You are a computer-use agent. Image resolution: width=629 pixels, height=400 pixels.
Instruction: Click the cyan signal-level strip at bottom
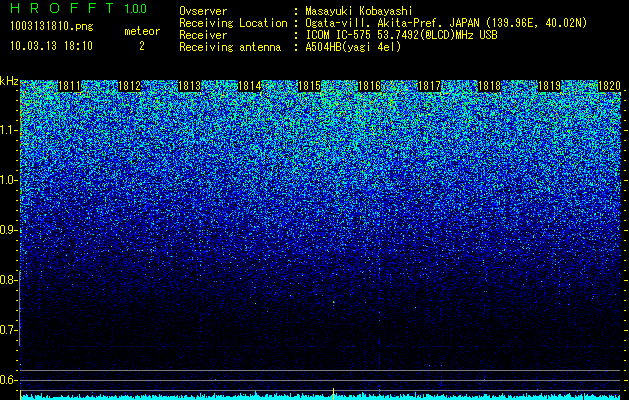[x=321, y=396]
